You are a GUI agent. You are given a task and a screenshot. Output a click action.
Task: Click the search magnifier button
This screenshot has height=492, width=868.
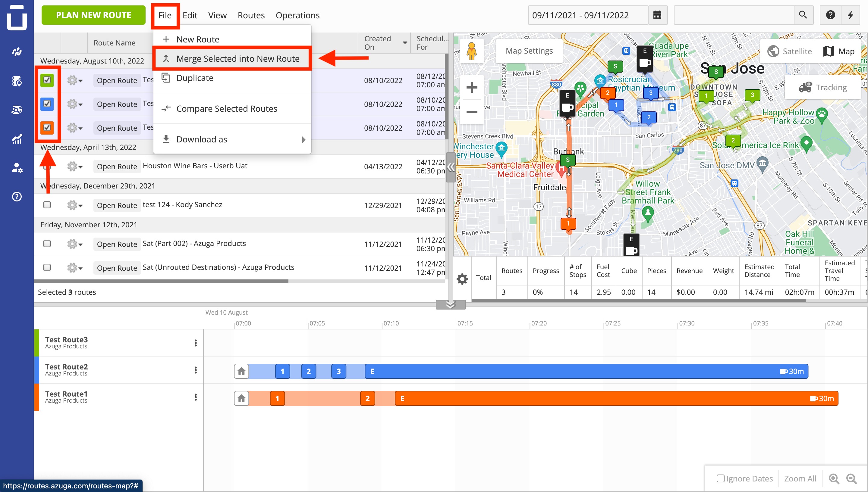pos(803,15)
